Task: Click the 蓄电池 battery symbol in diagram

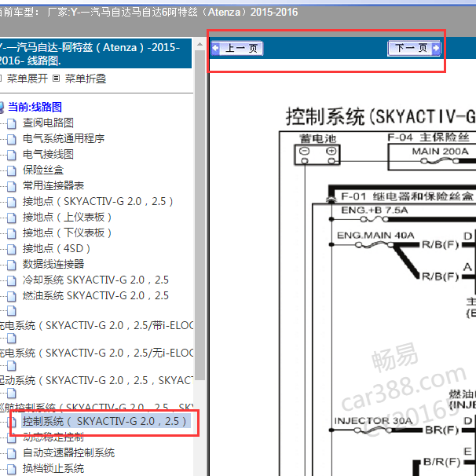Action: pos(317,155)
